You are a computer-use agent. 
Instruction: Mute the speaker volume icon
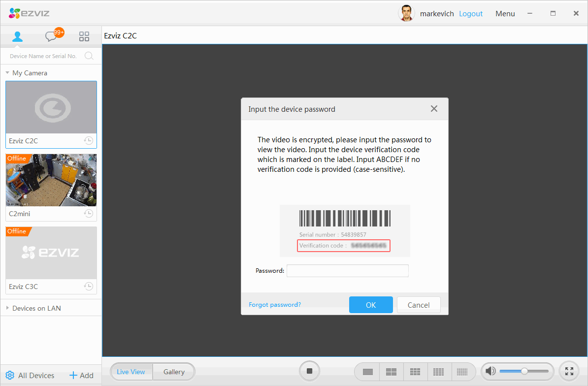490,371
